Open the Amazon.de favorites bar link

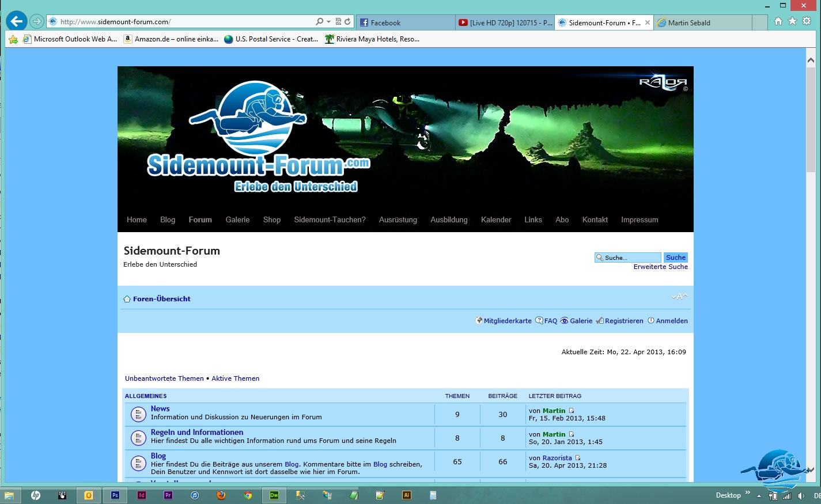171,39
